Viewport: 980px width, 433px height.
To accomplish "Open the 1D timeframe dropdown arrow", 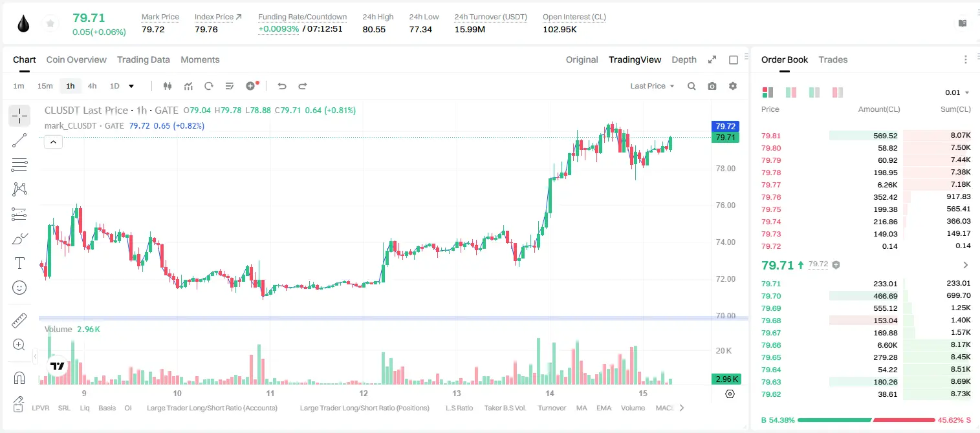I will [x=131, y=86].
